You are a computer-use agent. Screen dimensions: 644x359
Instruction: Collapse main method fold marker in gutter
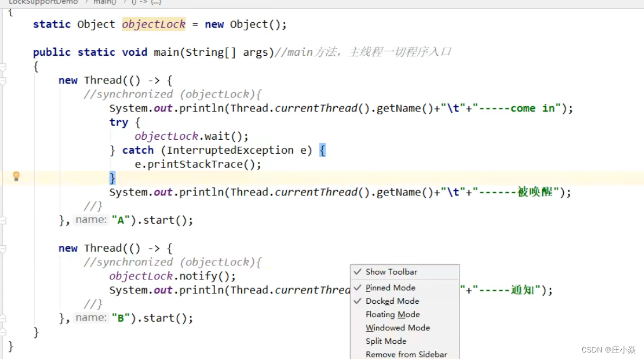(3, 67)
